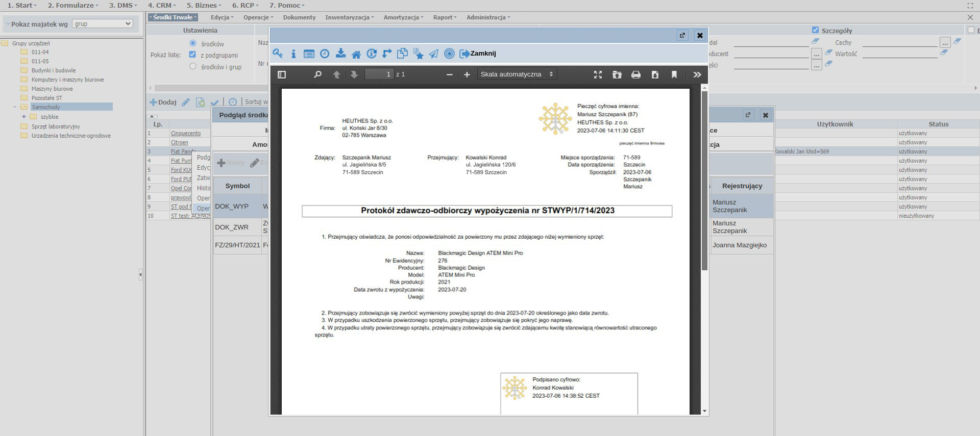Zoom in the PDF document
Screen dimensions: 980x436
(x=467, y=74)
